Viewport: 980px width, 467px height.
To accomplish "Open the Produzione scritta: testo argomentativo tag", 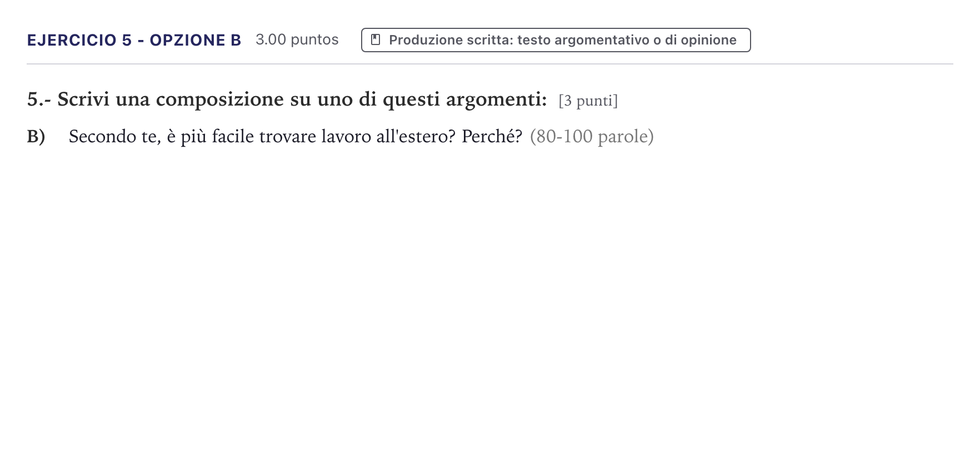I will coord(556,40).
